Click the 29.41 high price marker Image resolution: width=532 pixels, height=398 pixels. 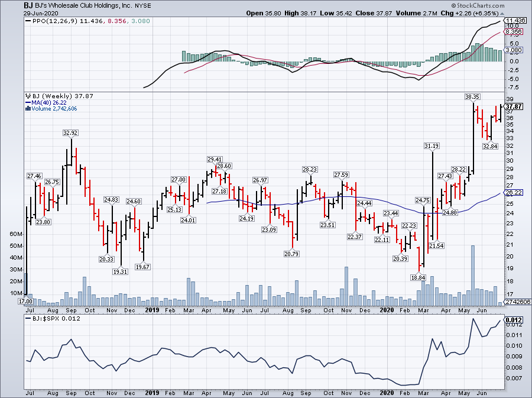click(215, 160)
